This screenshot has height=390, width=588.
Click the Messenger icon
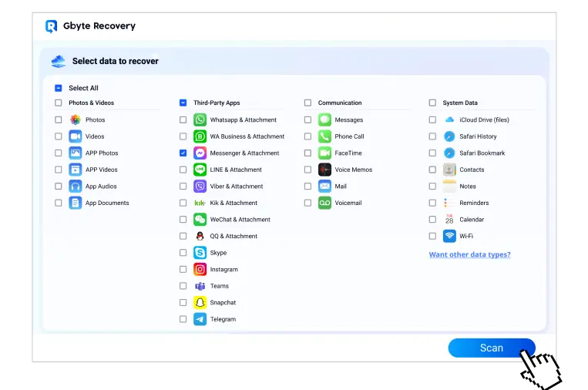200,153
